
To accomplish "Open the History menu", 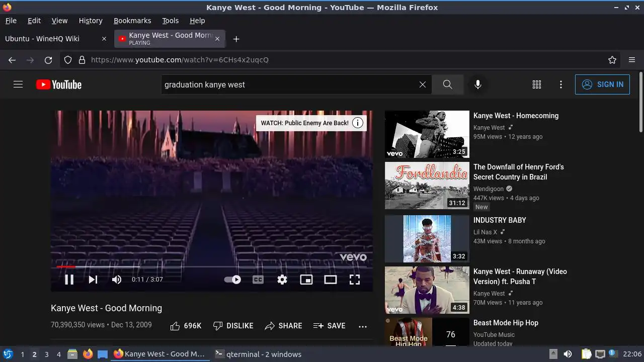I will pyautogui.click(x=91, y=21).
